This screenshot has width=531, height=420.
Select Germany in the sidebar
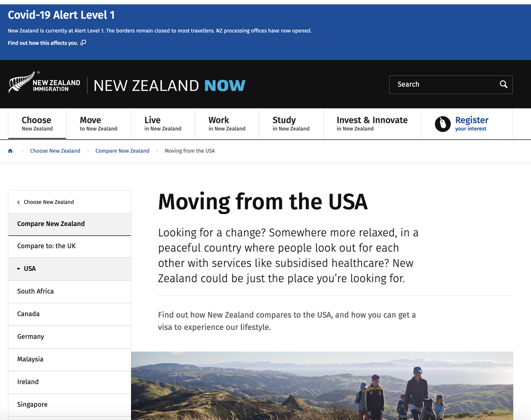(x=69, y=337)
